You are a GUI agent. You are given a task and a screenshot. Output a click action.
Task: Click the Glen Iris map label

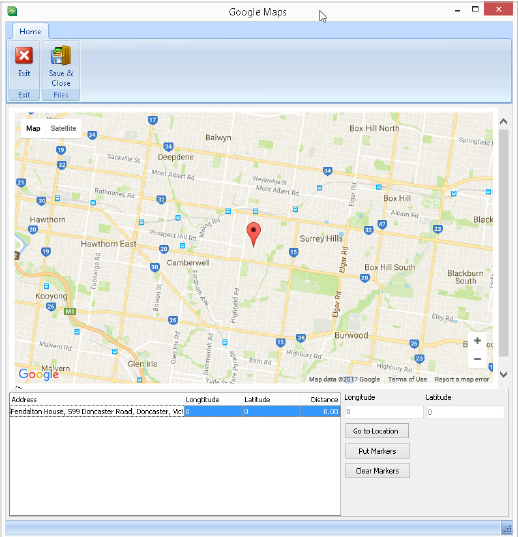click(x=142, y=364)
